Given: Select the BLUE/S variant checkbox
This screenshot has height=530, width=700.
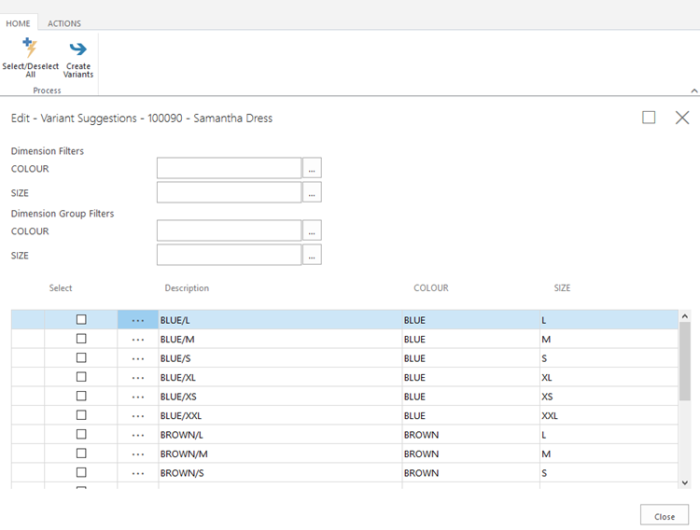Looking at the screenshot, I should [x=81, y=358].
